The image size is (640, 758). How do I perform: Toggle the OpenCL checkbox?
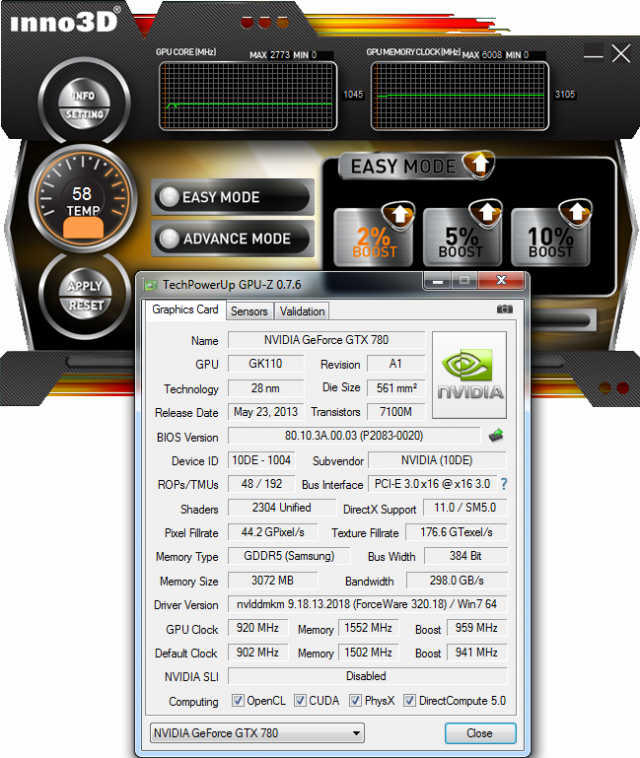[237, 700]
